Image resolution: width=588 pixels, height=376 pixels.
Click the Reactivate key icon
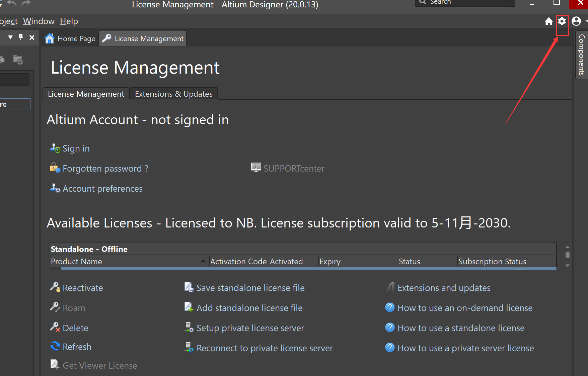[x=55, y=287]
